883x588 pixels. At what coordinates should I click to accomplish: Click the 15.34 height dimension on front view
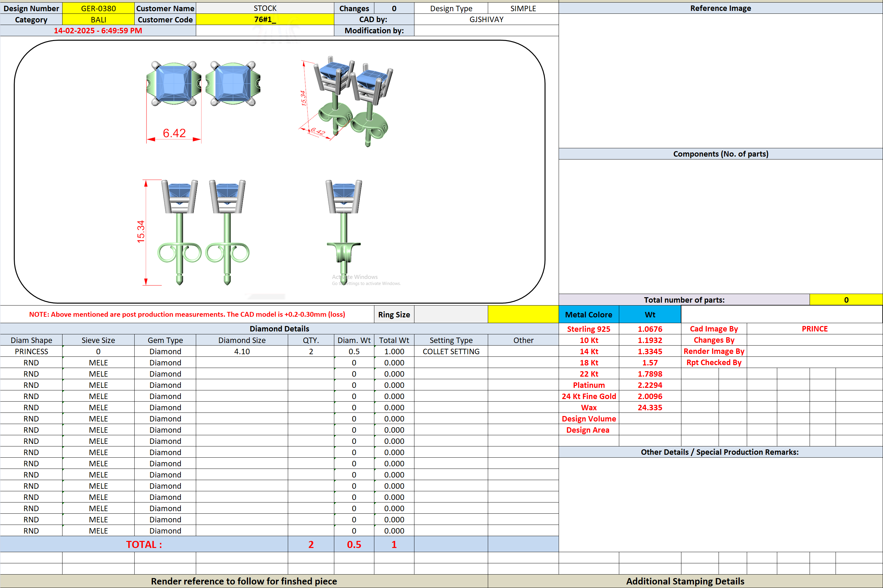pos(141,231)
